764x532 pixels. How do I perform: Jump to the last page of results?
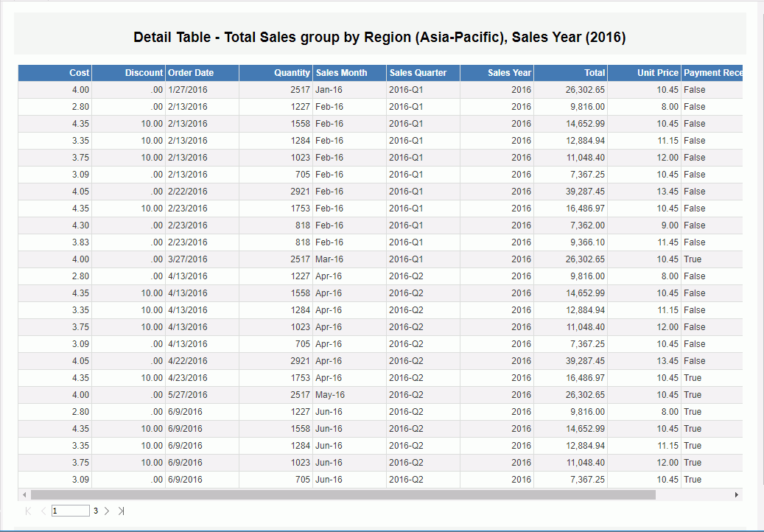coord(122,511)
